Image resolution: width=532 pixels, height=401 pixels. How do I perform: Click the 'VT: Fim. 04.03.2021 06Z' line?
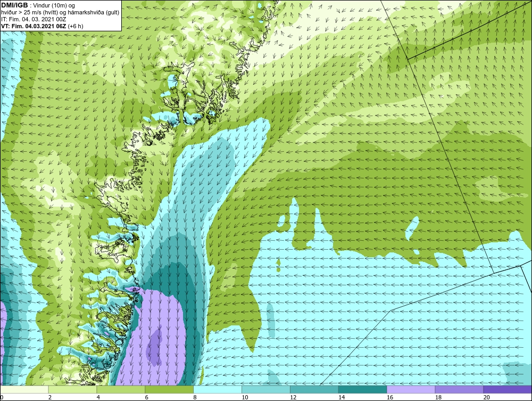click(x=33, y=26)
